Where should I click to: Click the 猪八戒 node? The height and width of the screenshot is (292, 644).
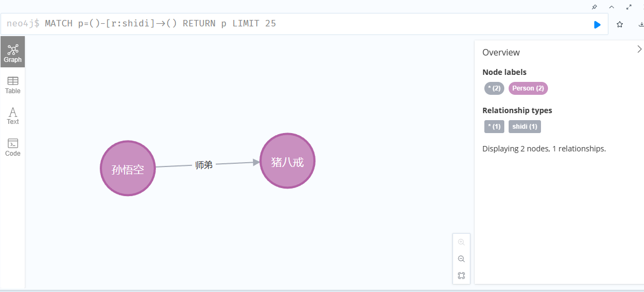287,161
